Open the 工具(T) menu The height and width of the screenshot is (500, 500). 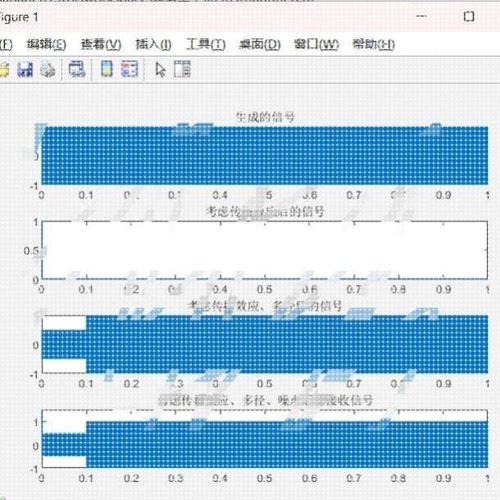click(x=206, y=44)
